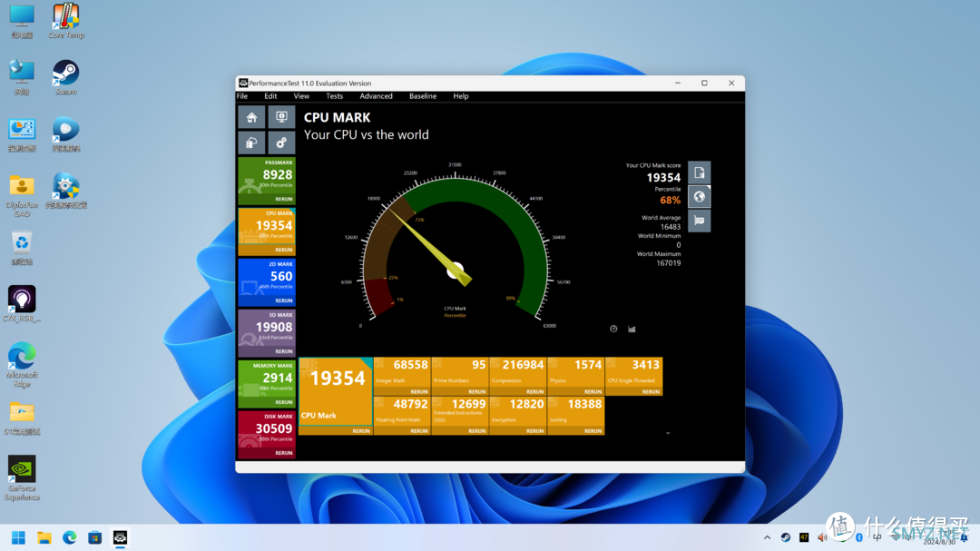This screenshot has width=980, height=551.
Task: Rerun the 3D Mark test
Action: (x=284, y=351)
